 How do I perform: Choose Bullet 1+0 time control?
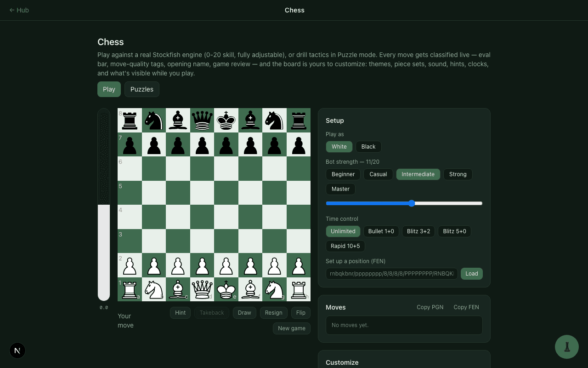(381, 231)
